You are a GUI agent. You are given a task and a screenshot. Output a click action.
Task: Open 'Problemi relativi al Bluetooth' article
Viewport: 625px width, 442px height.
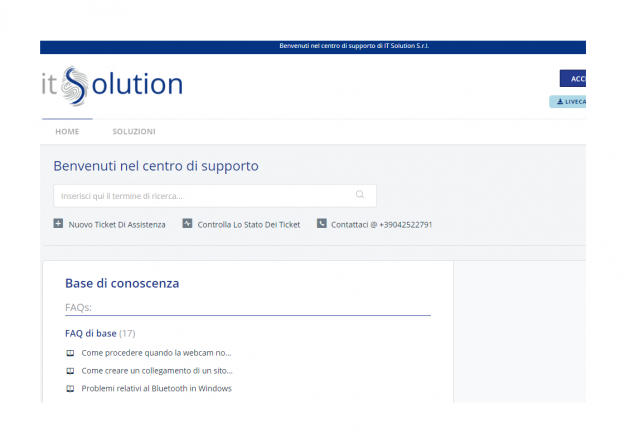156,389
